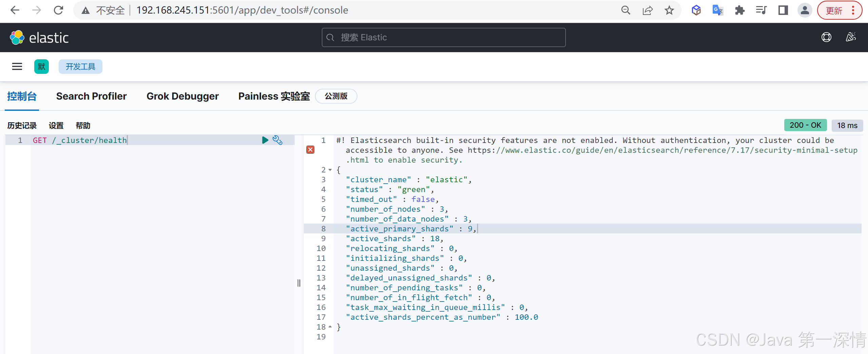The height and width of the screenshot is (354, 868).
Task: Click the browser back arrow
Action: (x=15, y=10)
